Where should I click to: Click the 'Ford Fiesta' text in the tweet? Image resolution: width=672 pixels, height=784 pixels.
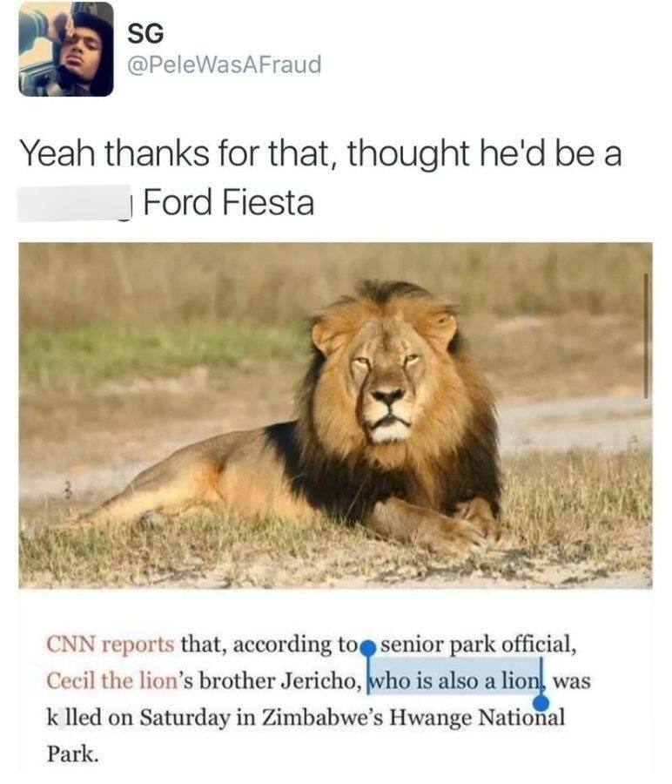point(227,204)
